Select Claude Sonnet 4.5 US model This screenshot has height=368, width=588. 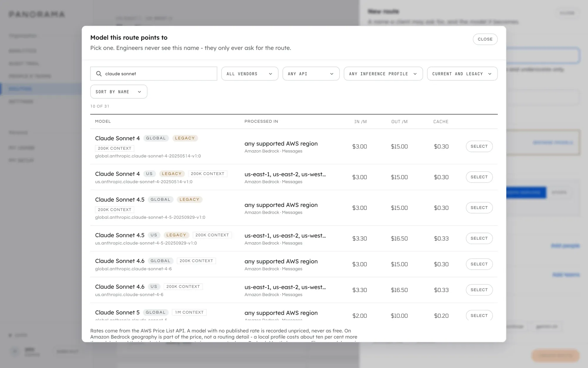pos(479,238)
